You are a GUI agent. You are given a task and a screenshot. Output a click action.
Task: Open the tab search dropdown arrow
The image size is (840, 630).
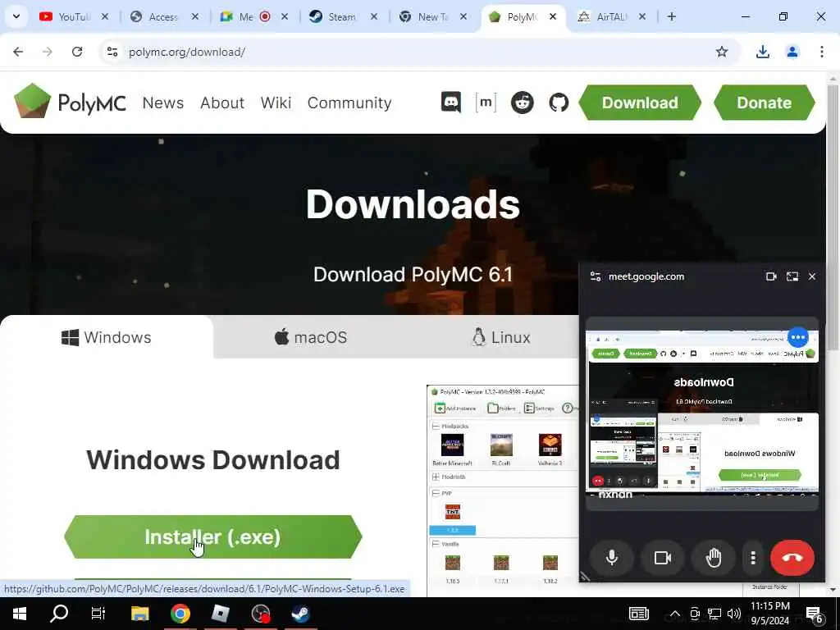tap(16, 16)
